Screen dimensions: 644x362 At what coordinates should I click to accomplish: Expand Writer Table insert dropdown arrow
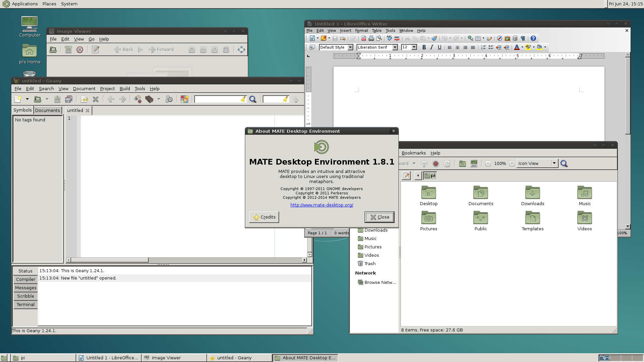point(483,39)
